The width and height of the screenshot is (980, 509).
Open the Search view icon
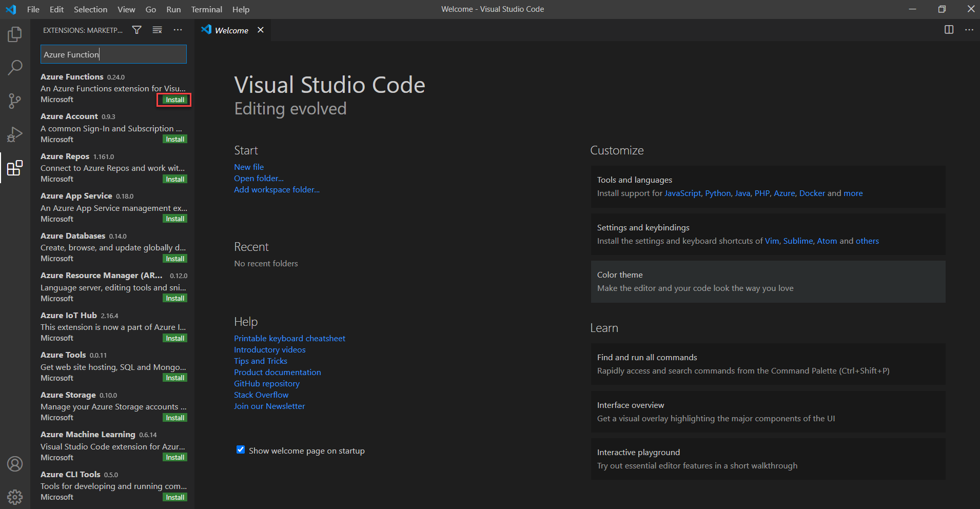click(15, 67)
